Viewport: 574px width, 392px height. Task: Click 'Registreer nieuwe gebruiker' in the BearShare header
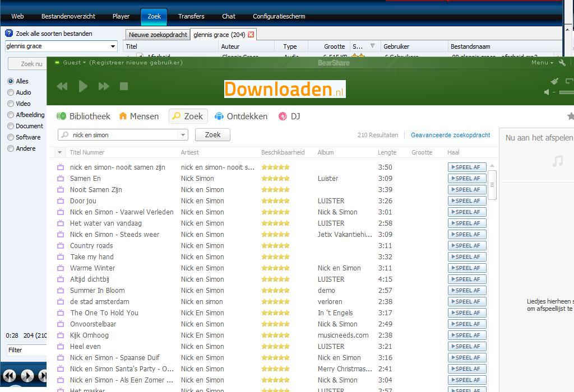point(136,63)
